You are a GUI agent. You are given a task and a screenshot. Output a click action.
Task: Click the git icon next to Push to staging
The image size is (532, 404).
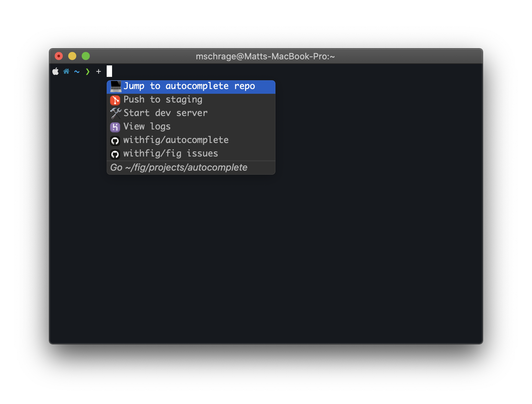click(115, 100)
